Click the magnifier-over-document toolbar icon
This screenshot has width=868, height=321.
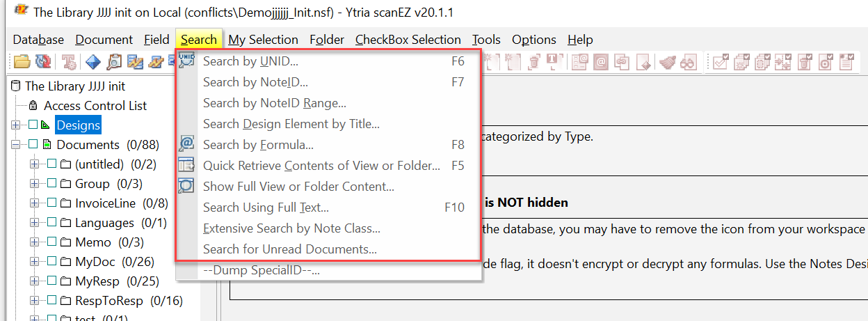click(113, 62)
